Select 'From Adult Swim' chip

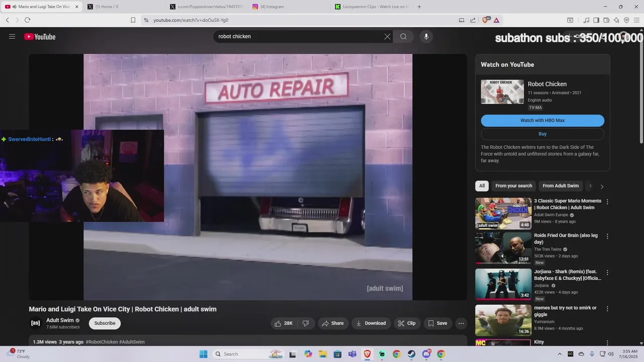coord(560,186)
